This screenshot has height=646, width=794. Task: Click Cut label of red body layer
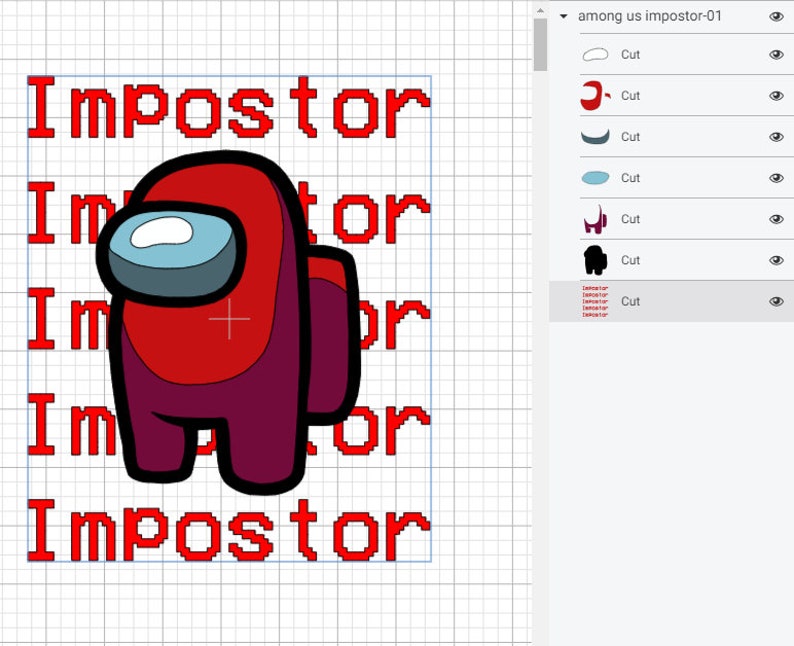pos(630,96)
